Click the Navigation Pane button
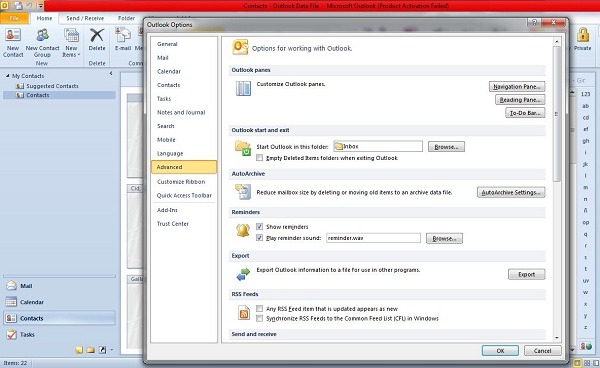 pyautogui.click(x=517, y=86)
